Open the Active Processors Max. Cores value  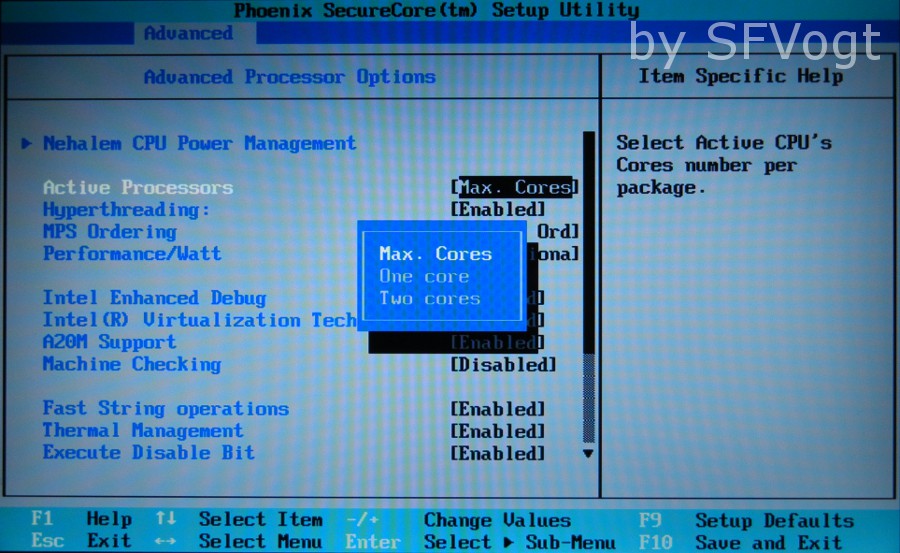[515, 187]
